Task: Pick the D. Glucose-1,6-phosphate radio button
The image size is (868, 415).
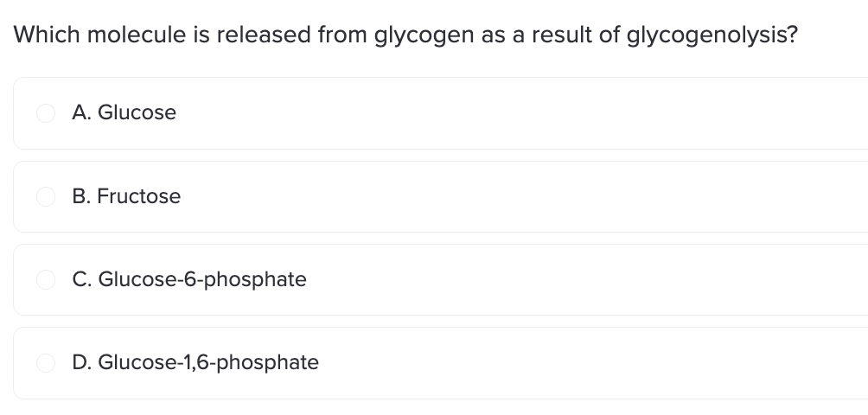Action: click(x=46, y=363)
